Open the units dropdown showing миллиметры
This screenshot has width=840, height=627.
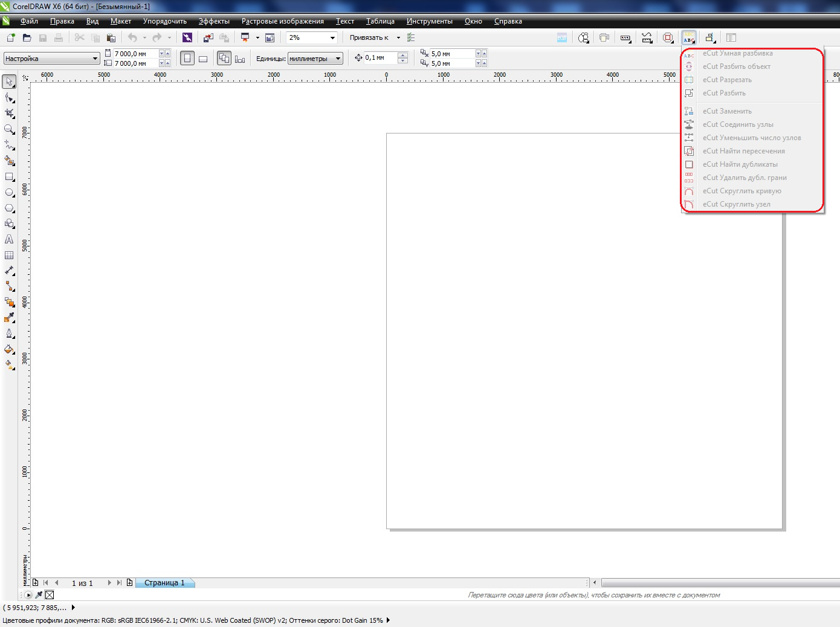pos(315,59)
